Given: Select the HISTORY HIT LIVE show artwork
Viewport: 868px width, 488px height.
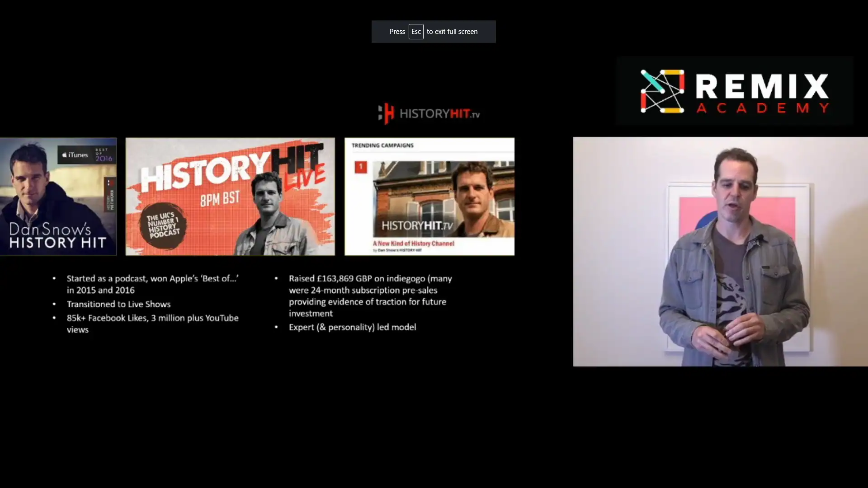Looking at the screenshot, I should (x=230, y=197).
